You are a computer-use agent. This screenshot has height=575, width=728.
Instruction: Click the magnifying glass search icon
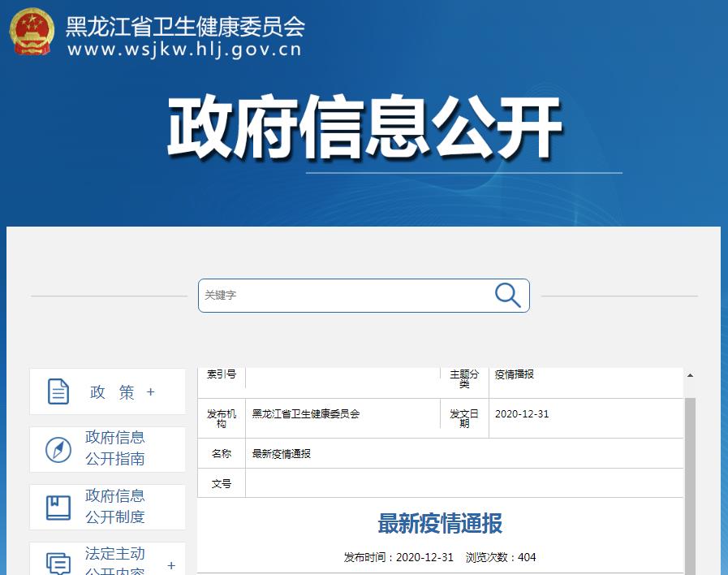coord(507,296)
